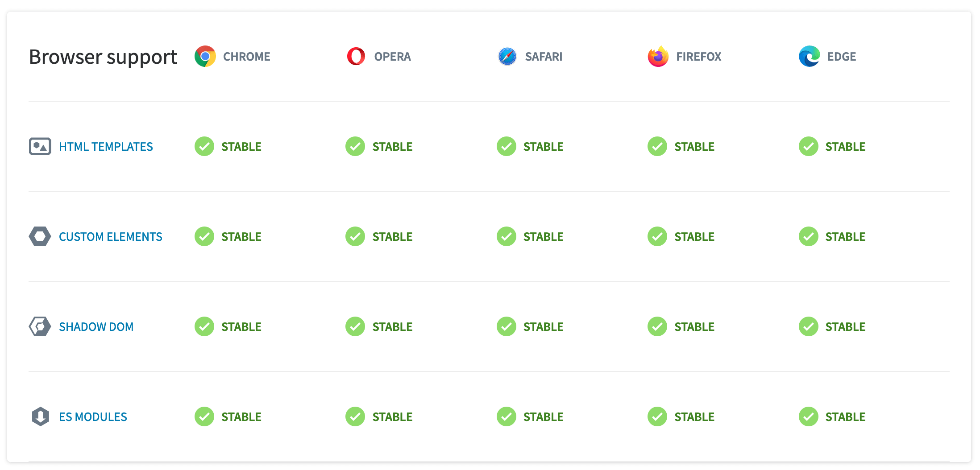This screenshot has width=980, height=470.
Task: Click the HTML Templates feature icon
Action: click(40, 147)
